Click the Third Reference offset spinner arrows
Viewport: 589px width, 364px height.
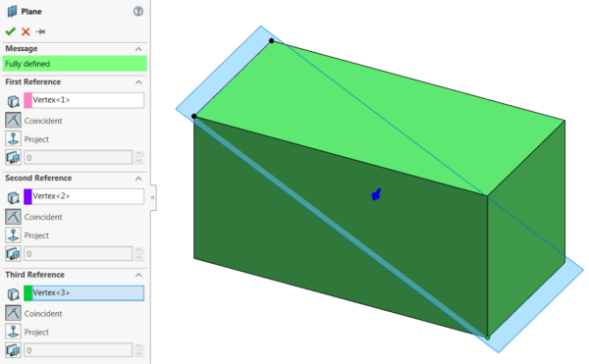tap(139, 350)
